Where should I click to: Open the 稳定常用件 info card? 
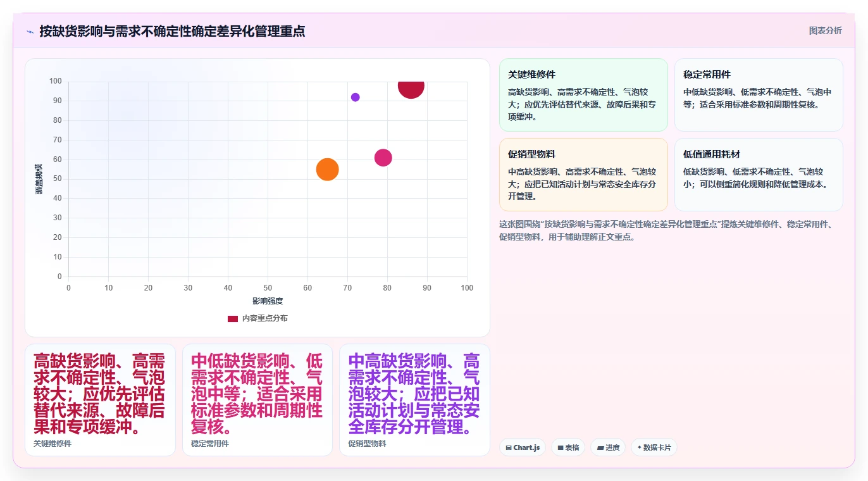(759, 95)
